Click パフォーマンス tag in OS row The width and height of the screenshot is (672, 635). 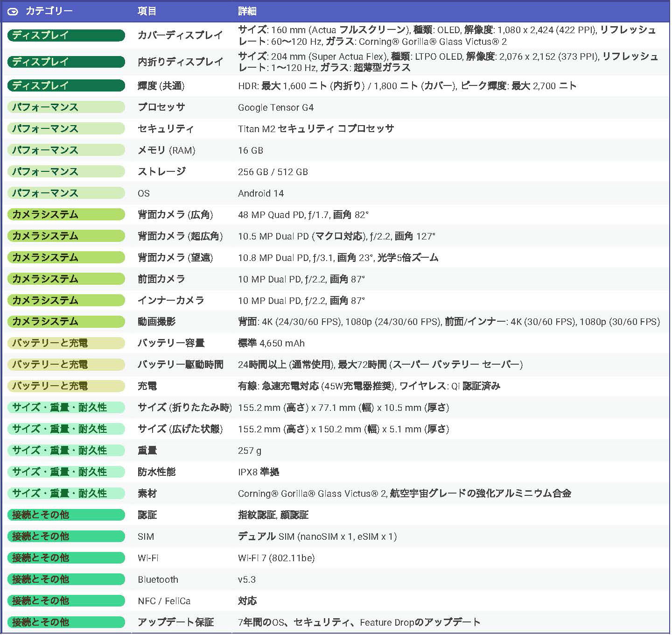[x=66, y=193]
